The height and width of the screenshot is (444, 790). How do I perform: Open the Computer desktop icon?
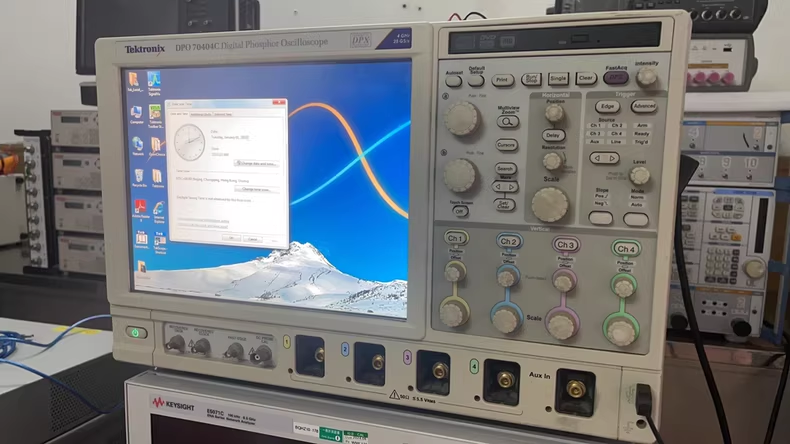tap(136, 115)
